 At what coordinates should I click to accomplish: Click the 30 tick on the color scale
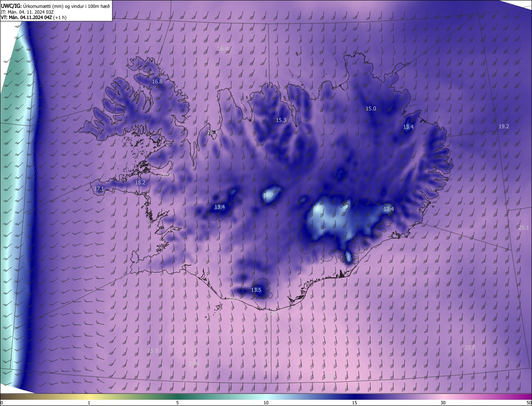tap(443, 403)
